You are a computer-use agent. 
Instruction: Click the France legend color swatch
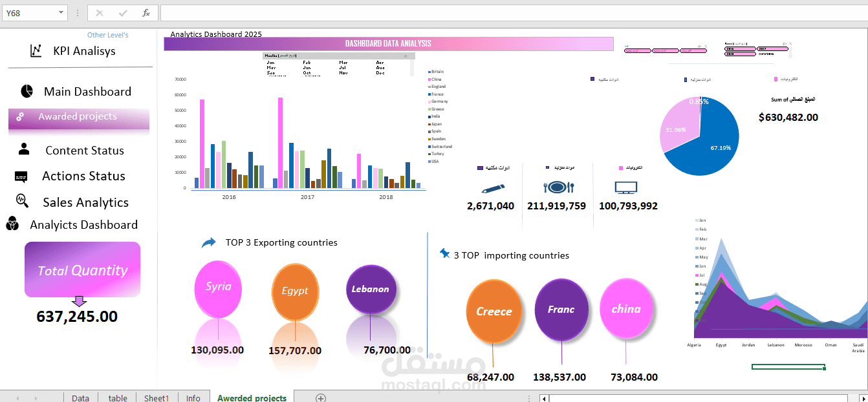[x=429, y=94]
